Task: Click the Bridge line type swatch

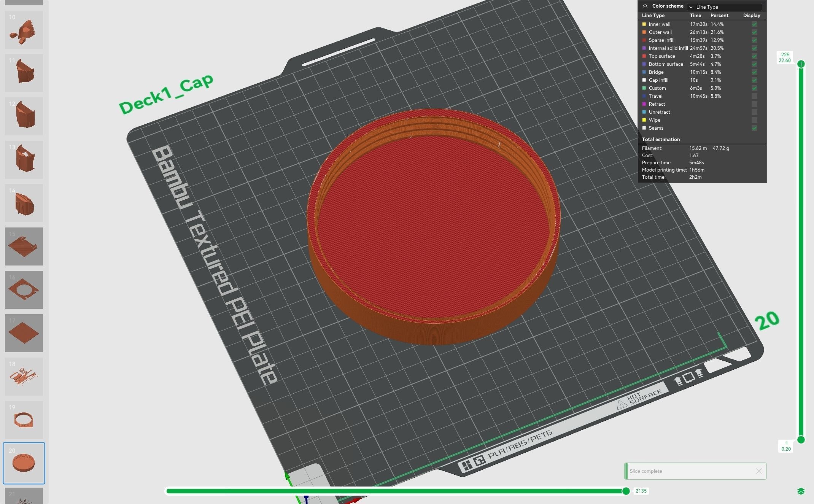Action: coord(644,72)
